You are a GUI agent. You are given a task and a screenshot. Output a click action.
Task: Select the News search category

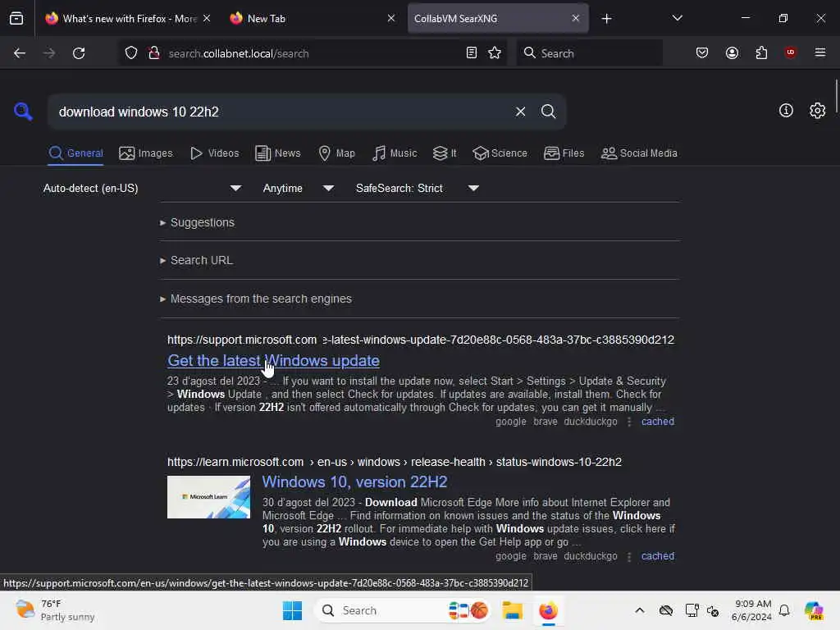[x=278, y=153]
